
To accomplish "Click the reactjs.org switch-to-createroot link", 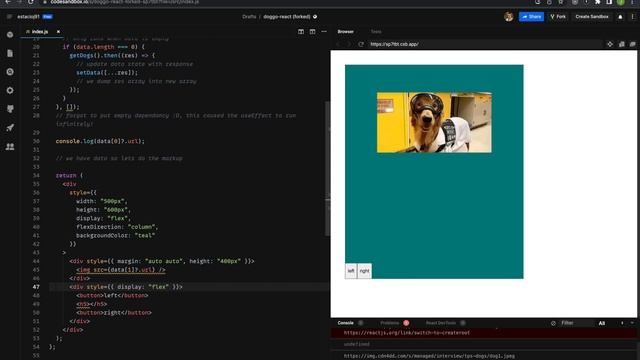I will click(x=407, y=333).
